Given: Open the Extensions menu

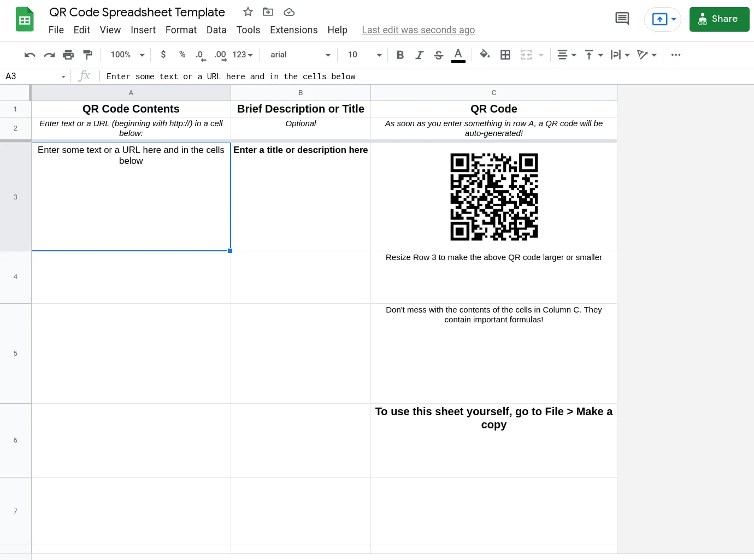Looking at the screenshot, I should coord(294,30).
